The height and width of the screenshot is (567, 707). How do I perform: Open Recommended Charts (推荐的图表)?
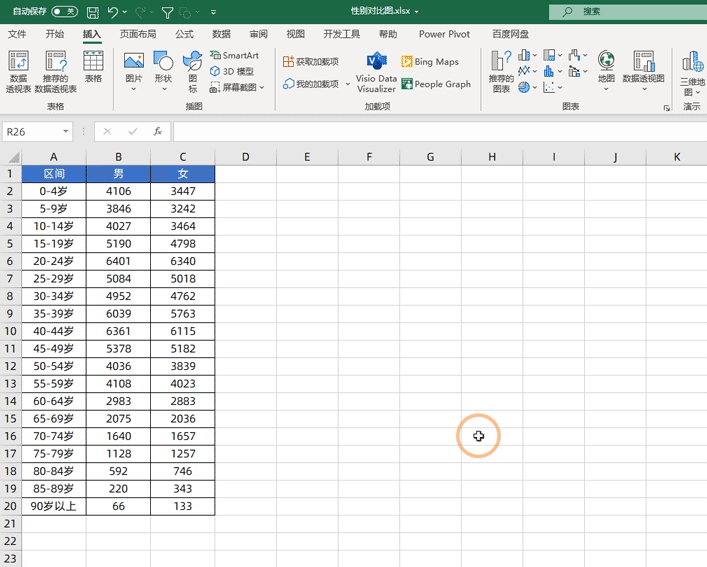501,71
